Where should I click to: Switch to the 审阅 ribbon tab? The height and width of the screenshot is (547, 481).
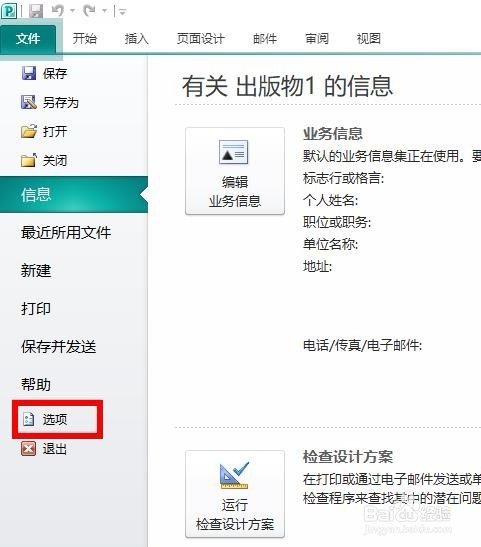coord(317,38)
